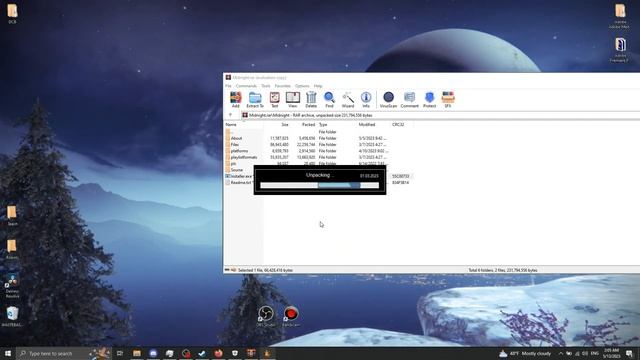640x360 pixels.
Task: Open Discord from the taskbar
Action: pos(153,353)
